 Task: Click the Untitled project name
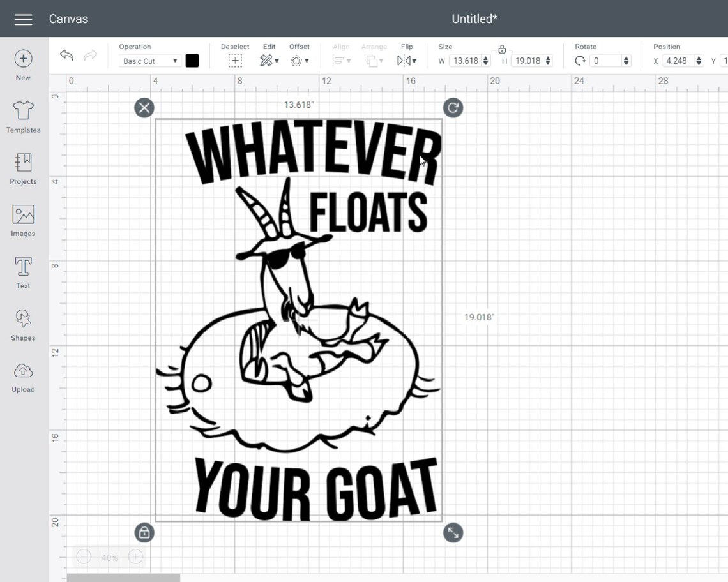pos(474,19)
